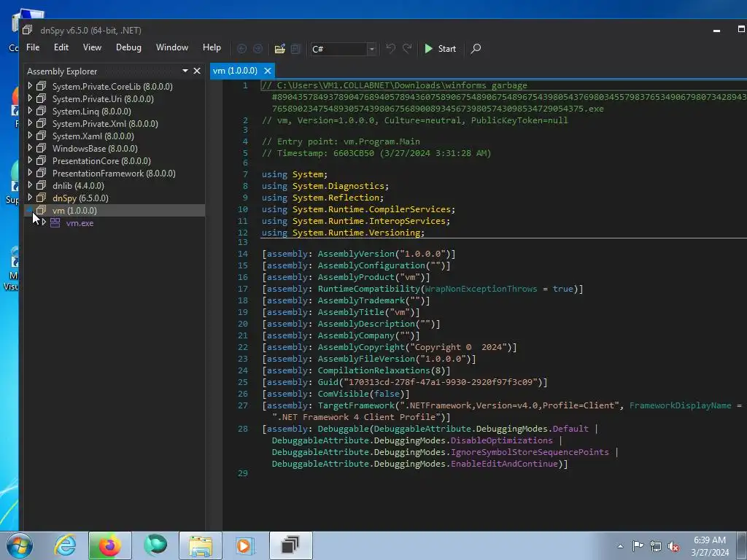Expand System.Private.Uri assembly node
Screen dimensions: 747x560
coord(30,98)
